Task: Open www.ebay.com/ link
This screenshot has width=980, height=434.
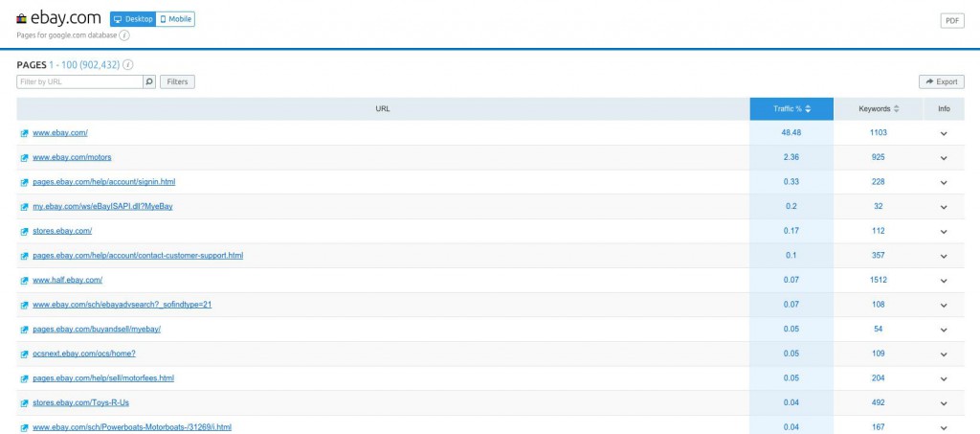Action: 60,132
